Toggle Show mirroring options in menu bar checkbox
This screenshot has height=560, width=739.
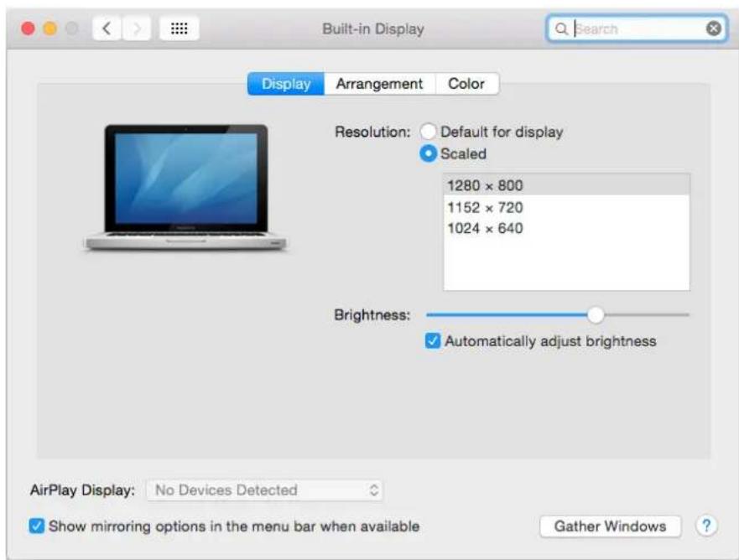pyautogui.click(x=37, y=526)
